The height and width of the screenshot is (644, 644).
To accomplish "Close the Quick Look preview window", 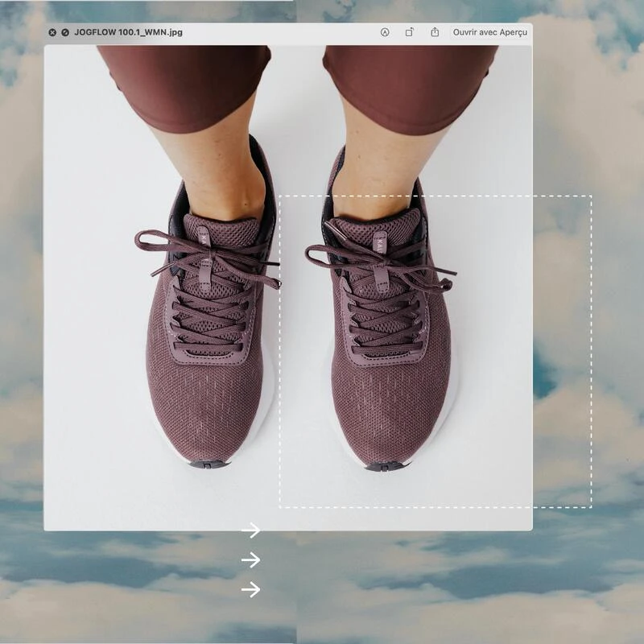I will [52, 32].
